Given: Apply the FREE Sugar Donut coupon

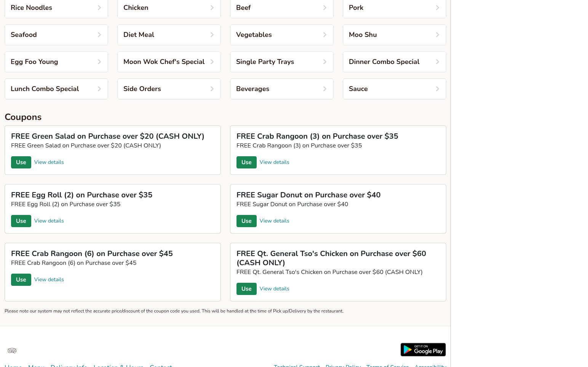Looking at the screenshot, I should coord(246,221).
